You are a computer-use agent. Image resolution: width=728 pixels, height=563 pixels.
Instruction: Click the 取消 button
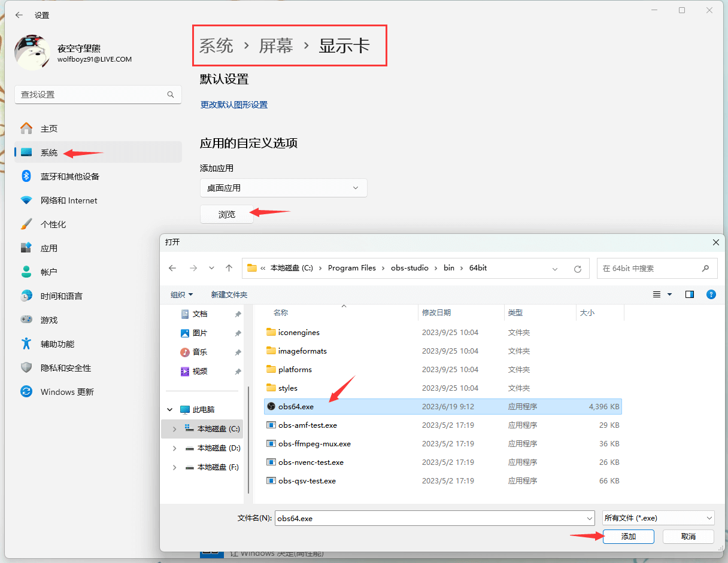pos(688,537)
